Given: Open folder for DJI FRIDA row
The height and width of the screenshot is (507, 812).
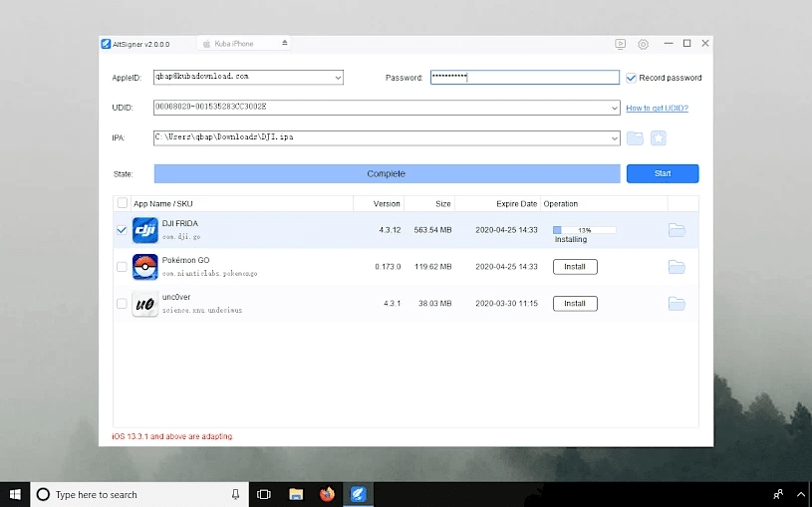Looking at the screenshot, I should [x=677, y=230].
